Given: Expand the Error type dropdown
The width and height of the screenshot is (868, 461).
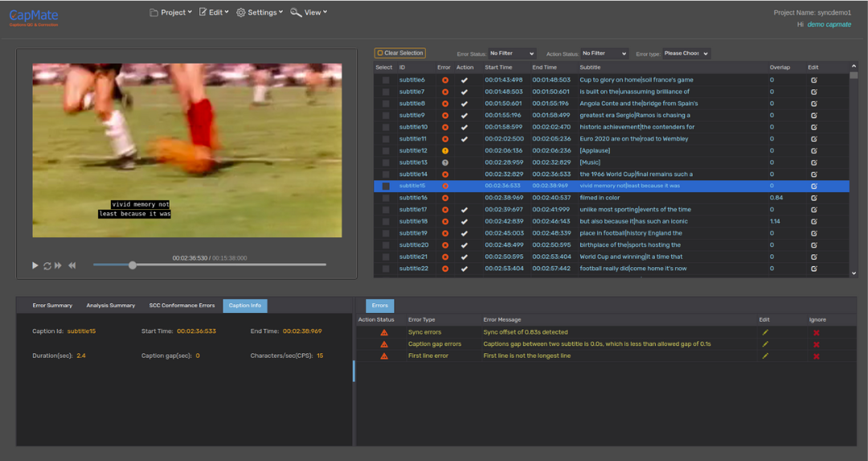Looking at the screenshot, I should pyautogui.click(x=686, y=54).
